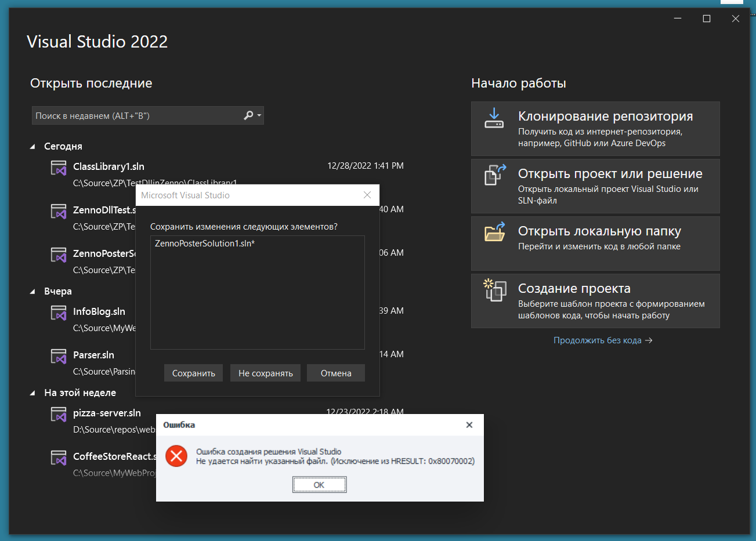Screen dimensions: 756x541
Task: Open InfoBlog.sln from the recent list
Action: click(x=99, y=311)
